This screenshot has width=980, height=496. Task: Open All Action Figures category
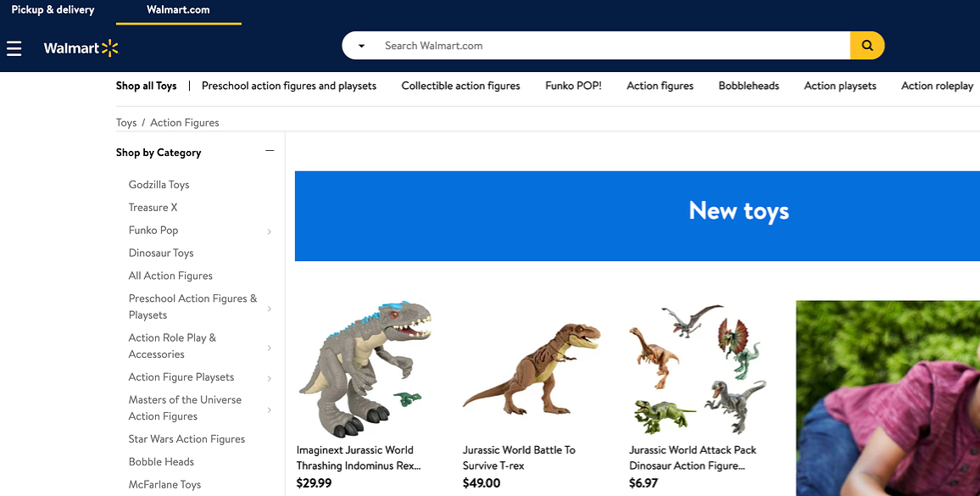[x=170, y=276]
